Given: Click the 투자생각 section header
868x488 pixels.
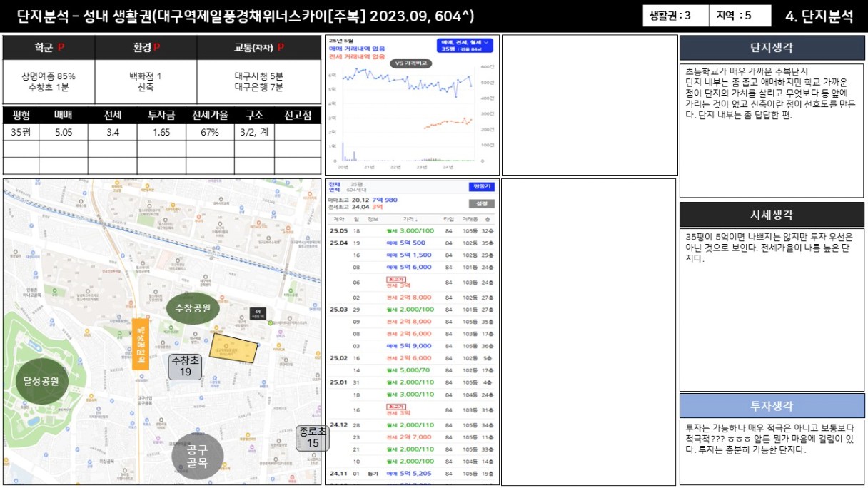Looking at the screenshot, I should click(x=772, y=405).
